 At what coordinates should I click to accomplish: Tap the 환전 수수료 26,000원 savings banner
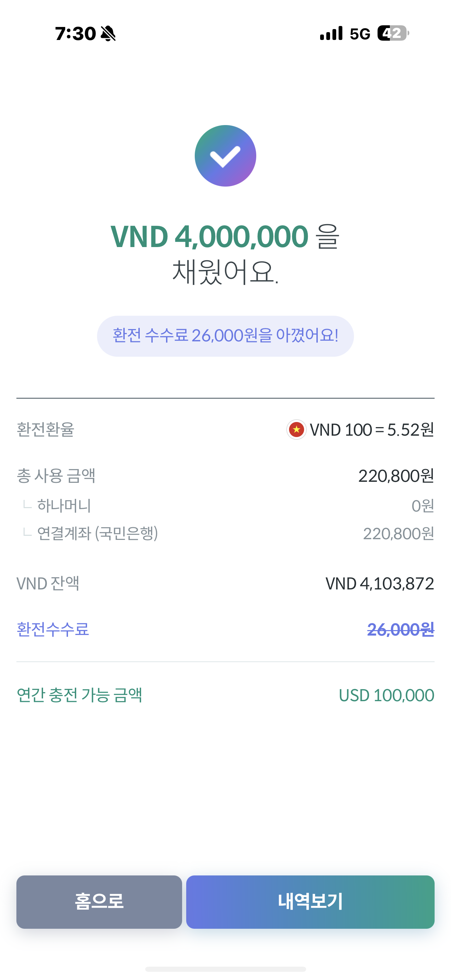tap(225, 336)
